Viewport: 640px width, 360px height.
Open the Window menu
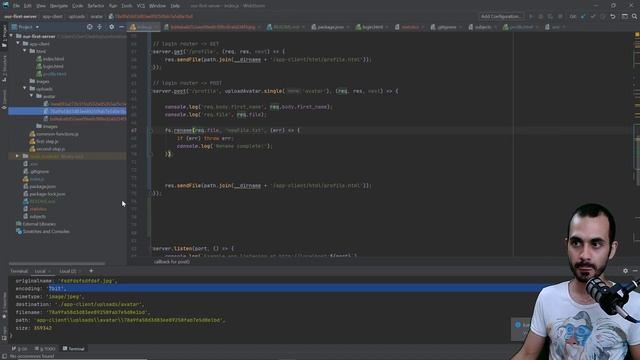157,6
